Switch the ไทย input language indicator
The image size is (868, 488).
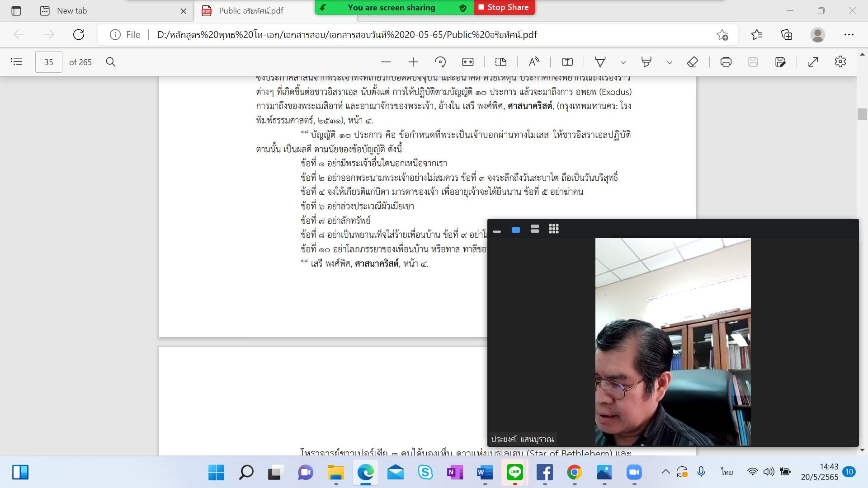pos(727,472)
